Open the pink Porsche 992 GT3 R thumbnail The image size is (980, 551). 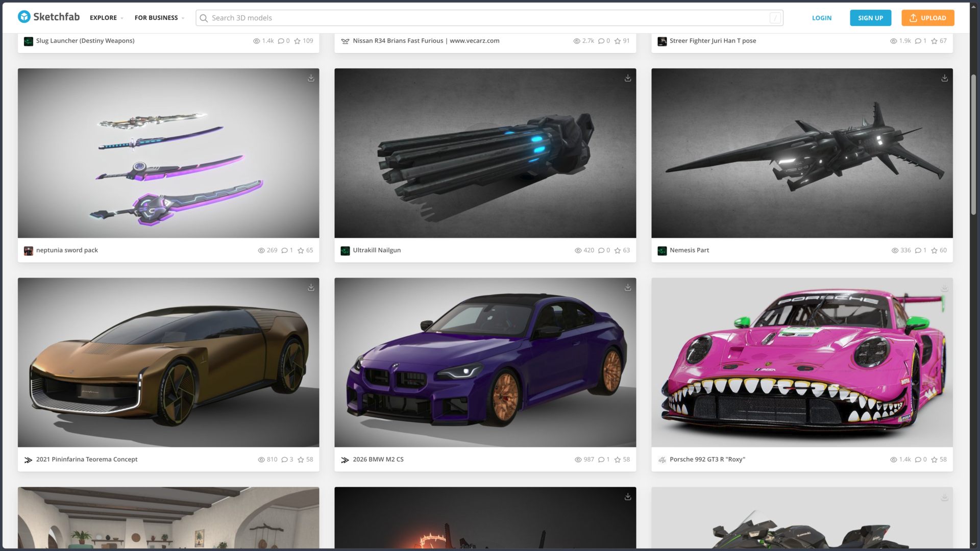pos(802,362)
